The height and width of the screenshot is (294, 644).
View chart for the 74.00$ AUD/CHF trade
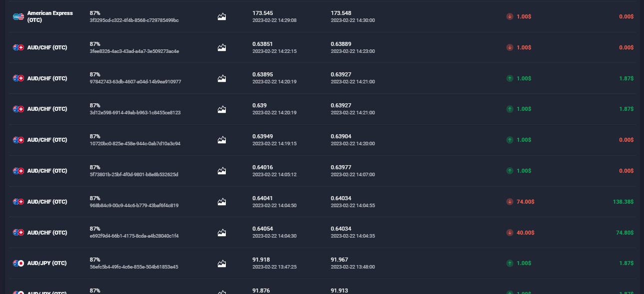pyautogui.click(x=222, y=202)
